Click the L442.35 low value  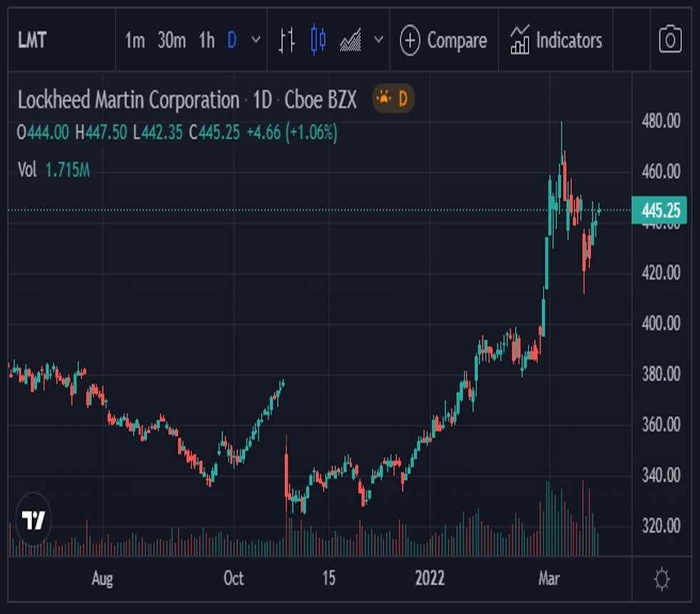click(158, 133)
